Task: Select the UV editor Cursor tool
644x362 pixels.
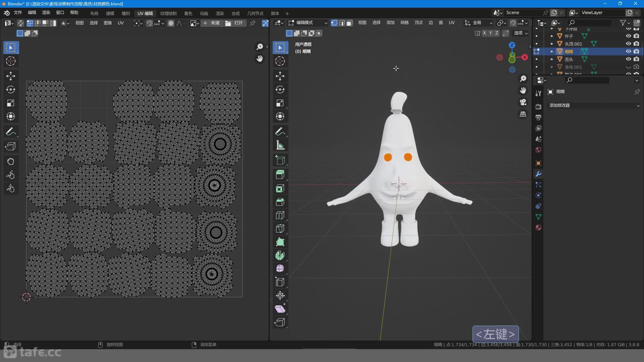Action: [x=11, y=61]
